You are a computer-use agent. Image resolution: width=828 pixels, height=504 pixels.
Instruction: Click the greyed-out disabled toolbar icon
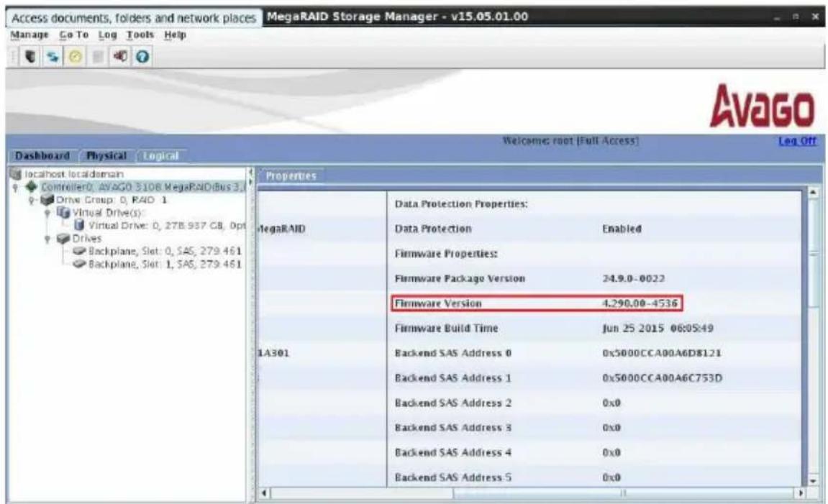click(98, 56)
